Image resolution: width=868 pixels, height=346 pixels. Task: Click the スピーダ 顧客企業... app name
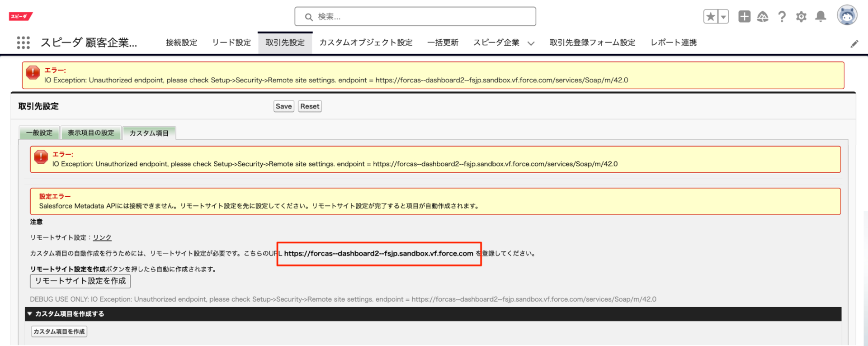pos(89,43)
